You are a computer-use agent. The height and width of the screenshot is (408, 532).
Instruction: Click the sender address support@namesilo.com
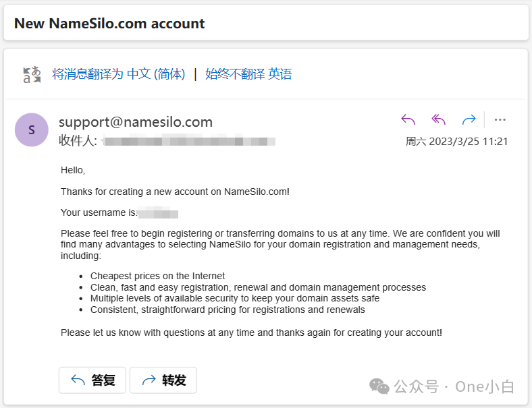[136, 122]
